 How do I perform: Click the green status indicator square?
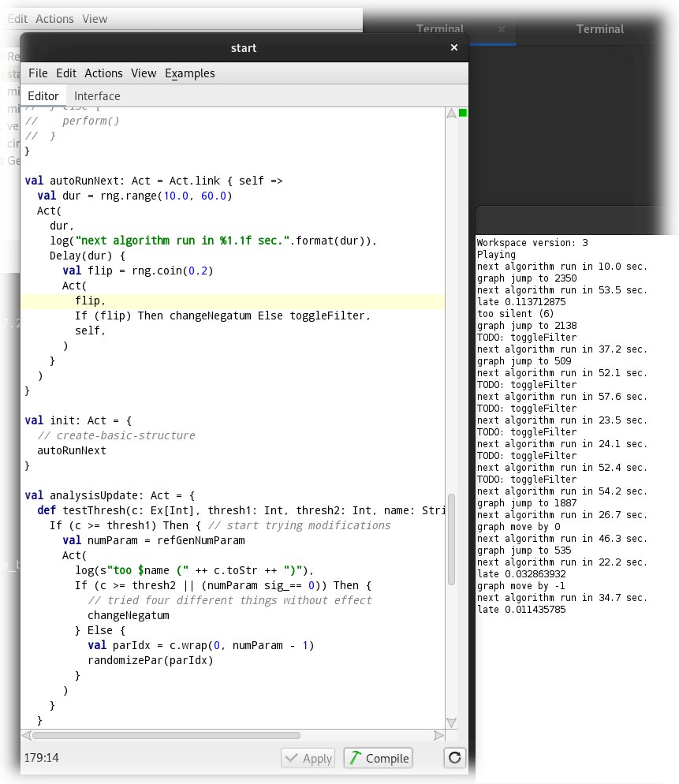click(463, 114)
